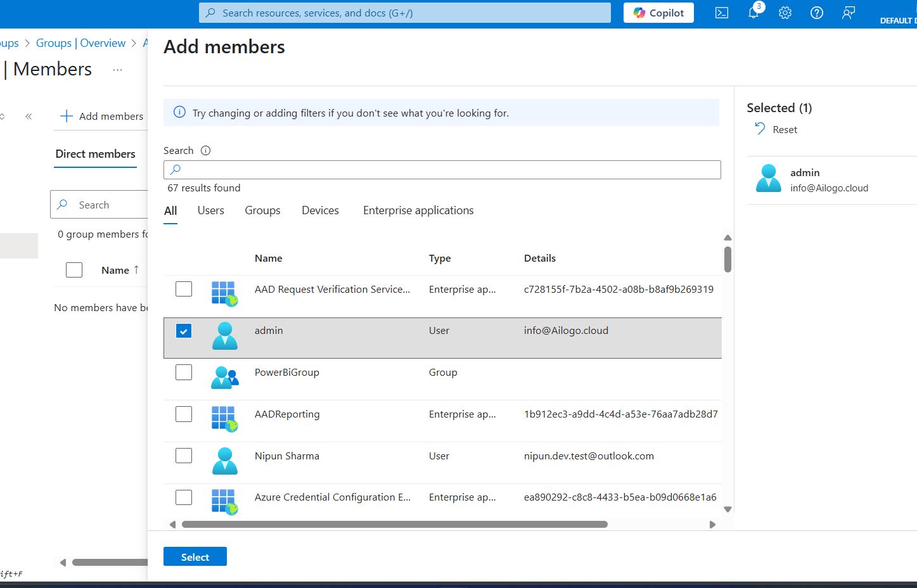The width and height of the screenshot is (917, 588).
Task: Toggle select-all checkbox in Members list
Action: [x=74, y=270]
